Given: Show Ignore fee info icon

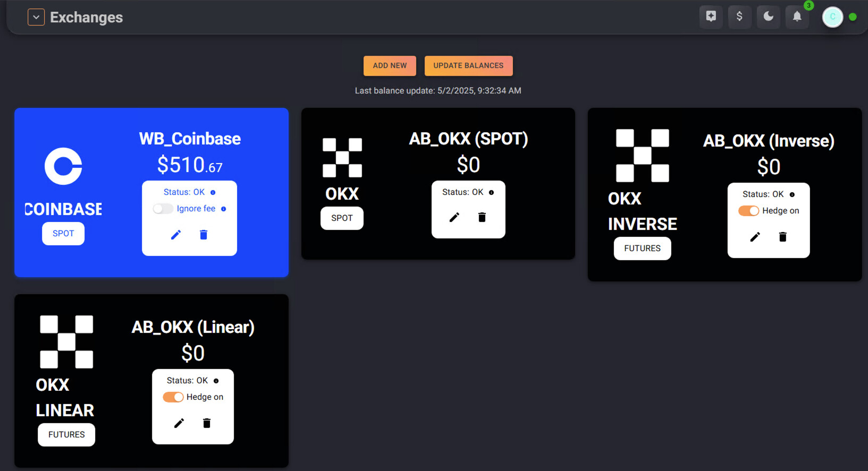Looking at the screenshot, I should [x=224, y=209].
